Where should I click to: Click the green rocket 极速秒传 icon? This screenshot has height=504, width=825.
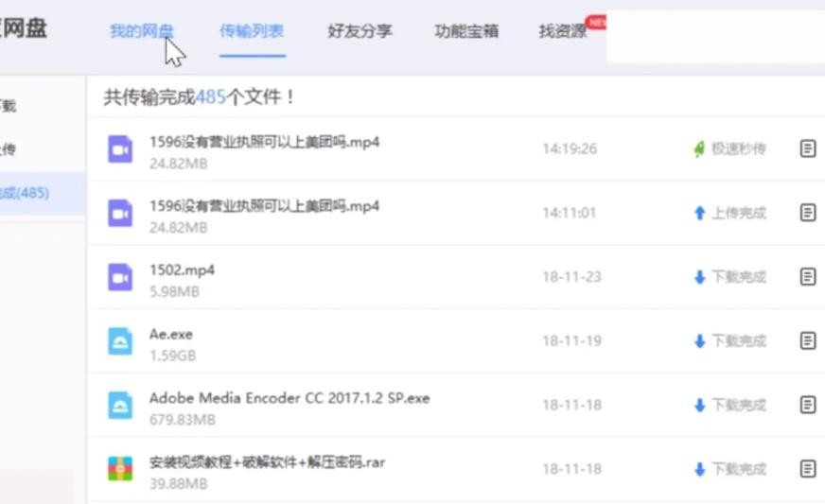pyautogui.click(x=699, y=148)
